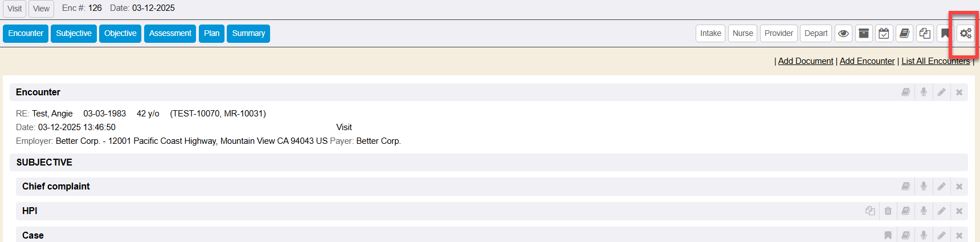Click the copy icon in HPI row
Image resolution: width=980 pixels, height=242 pixels.
(x=870, y=211)
